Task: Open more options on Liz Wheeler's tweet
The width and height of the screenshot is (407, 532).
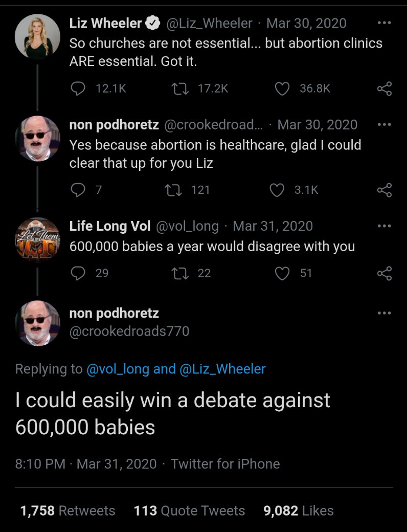Action: [385, 23]
